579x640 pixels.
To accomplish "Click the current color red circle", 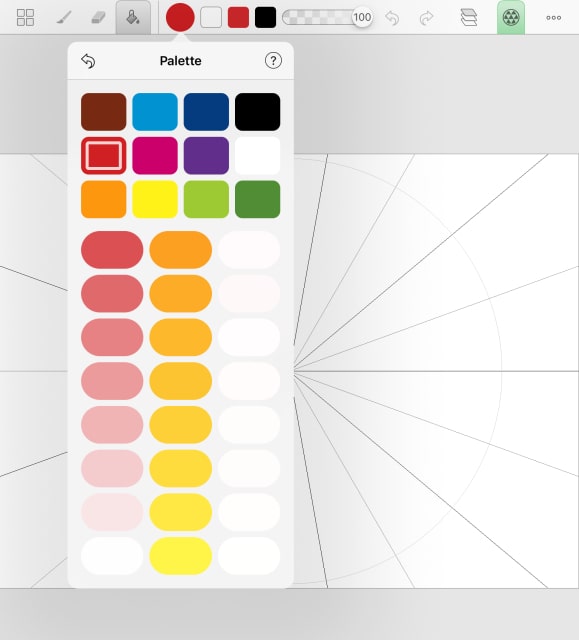I will tap(180, 18).
